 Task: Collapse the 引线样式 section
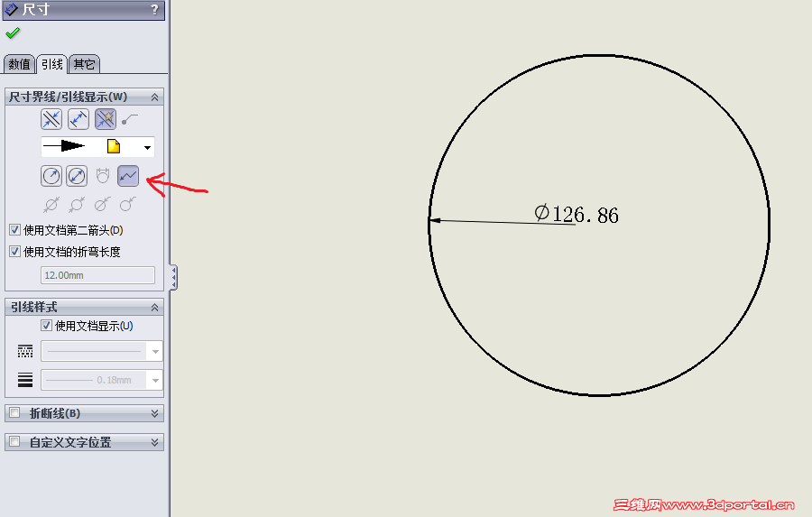coord(154,307)
